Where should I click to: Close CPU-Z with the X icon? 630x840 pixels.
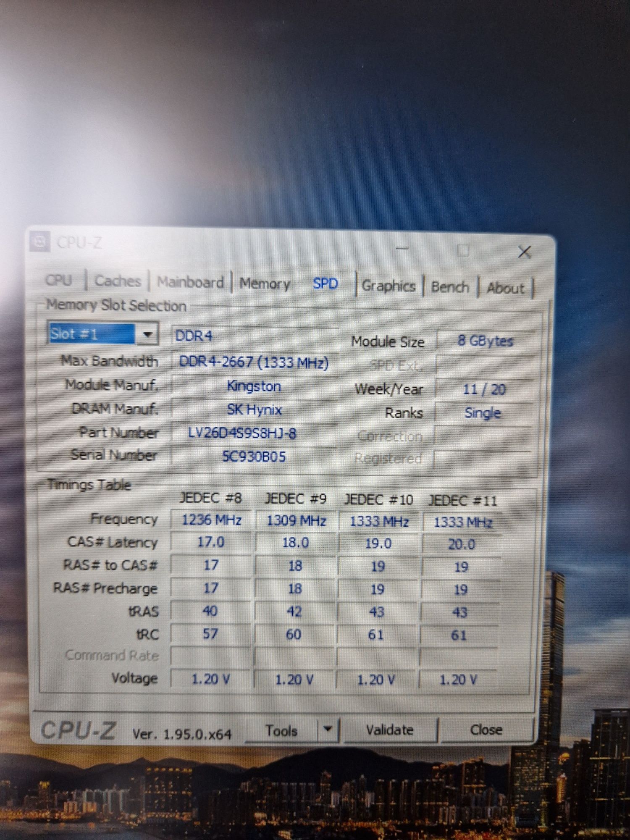524,252
